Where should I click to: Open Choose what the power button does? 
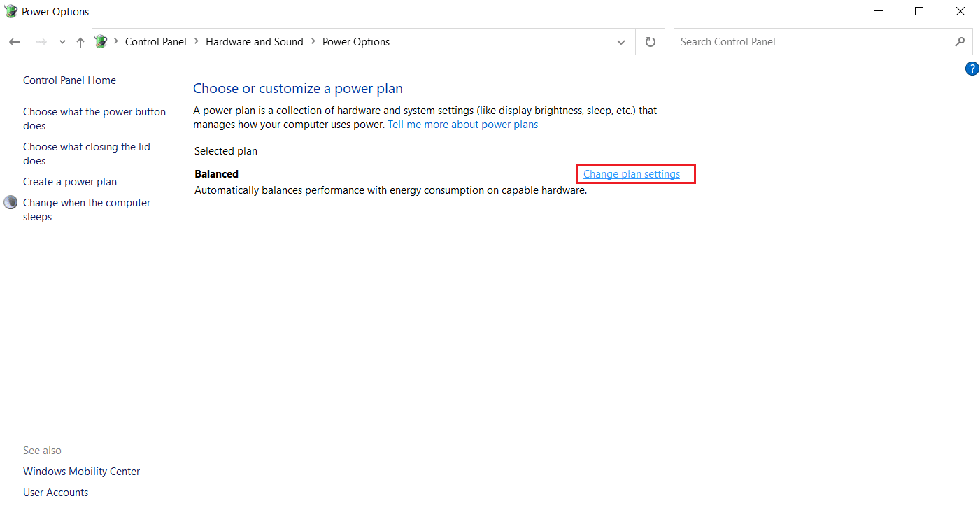coord(94,119)
